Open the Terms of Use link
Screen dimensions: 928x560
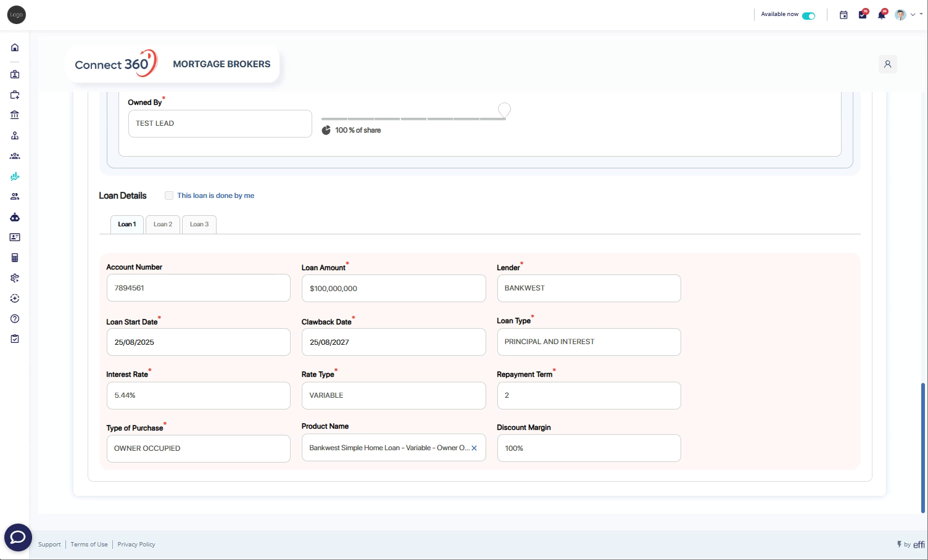pos(89,545)
